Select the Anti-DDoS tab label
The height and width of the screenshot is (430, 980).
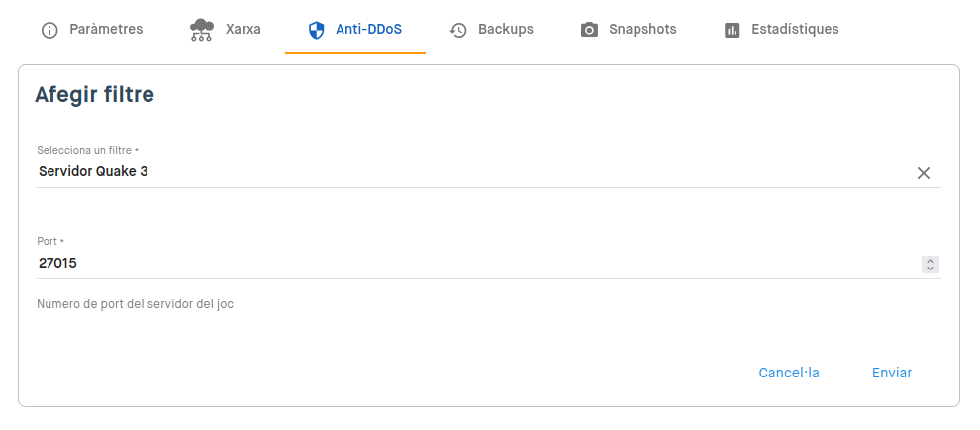(369, 29)
